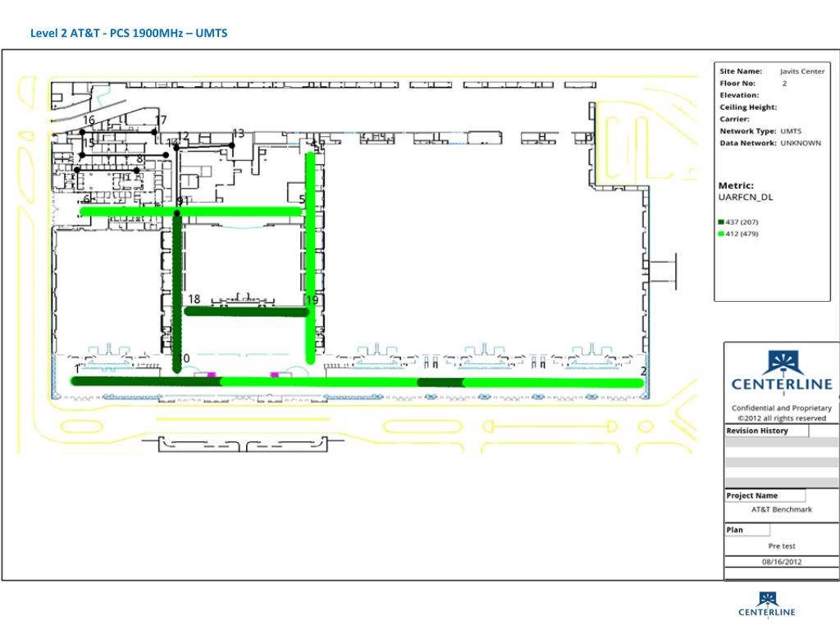The image size is (840, 630).
Task: Click the Plan heading
Action: point(734,530)
